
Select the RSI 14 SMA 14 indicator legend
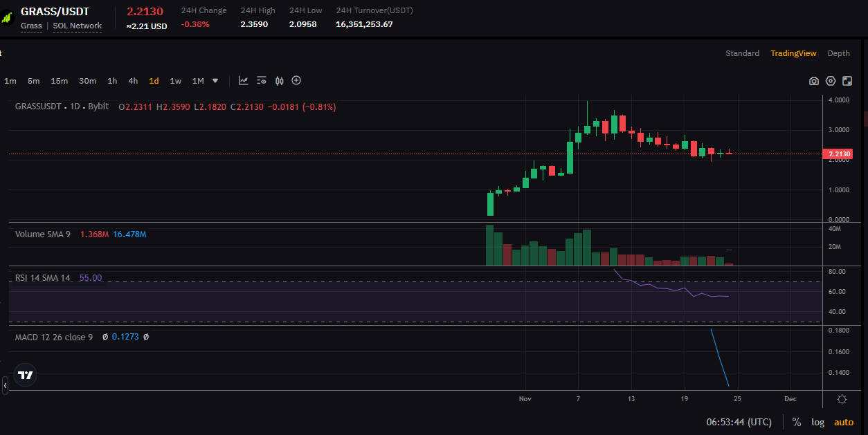(43, 278)
